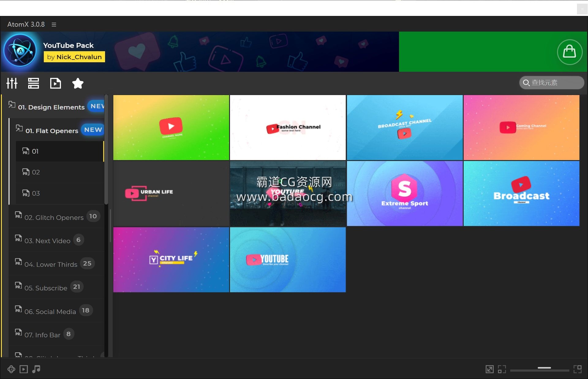Select the teal YOUTUBE opener thumbnail
The width and height of the screenshot is (588, 379).
(x=288, y=260)
